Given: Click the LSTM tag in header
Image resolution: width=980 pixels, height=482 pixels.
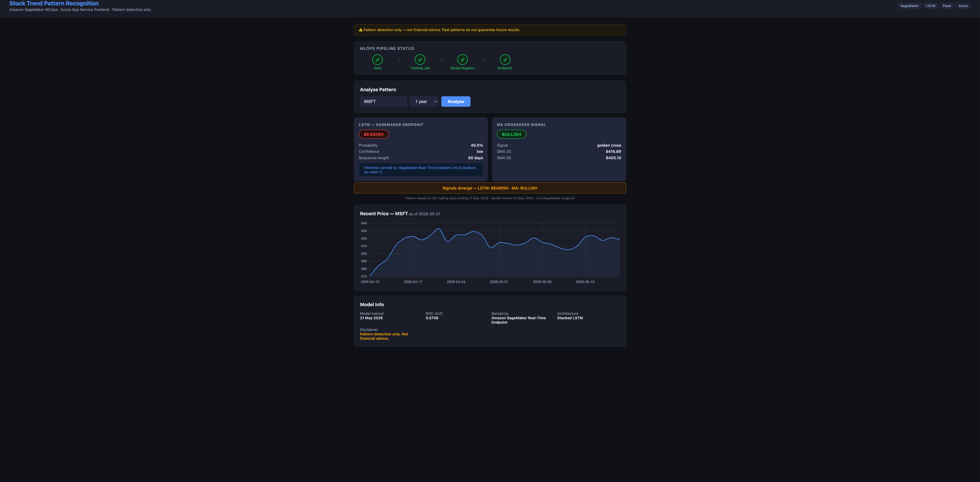Looking at the screenshot, I should (x=930, y=6).
